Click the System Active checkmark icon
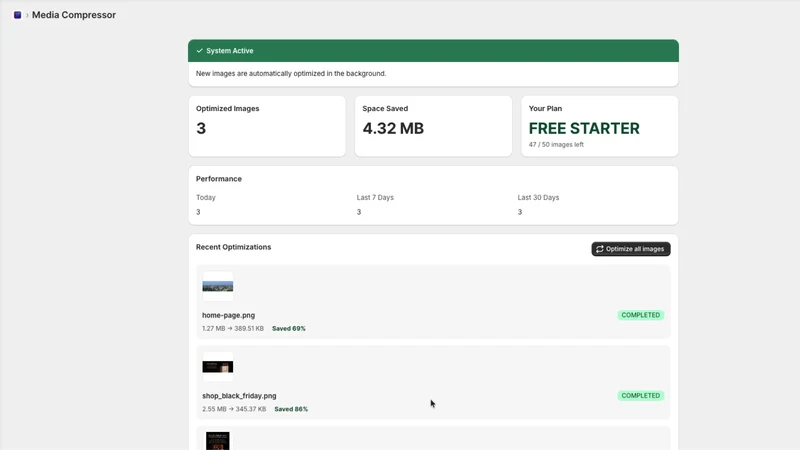This screenshot has width=800, height=450. click(199, 51)
